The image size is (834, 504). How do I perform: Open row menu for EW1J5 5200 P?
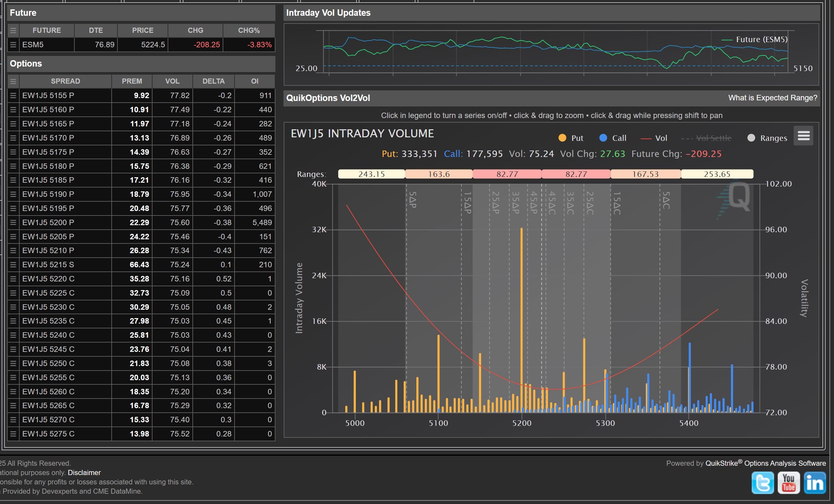(13, 222)
